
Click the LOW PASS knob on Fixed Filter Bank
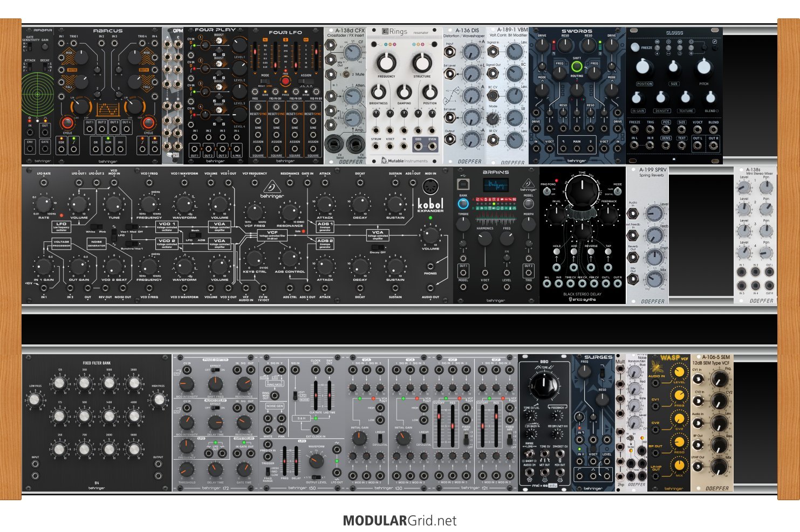pyautogui.click(x=35, y=399)
